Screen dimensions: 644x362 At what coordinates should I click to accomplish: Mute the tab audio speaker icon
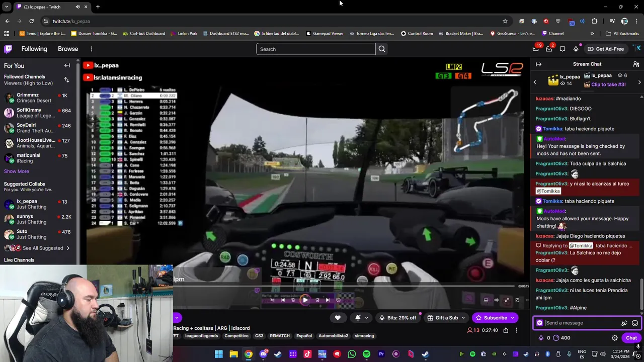pos(77,7)
